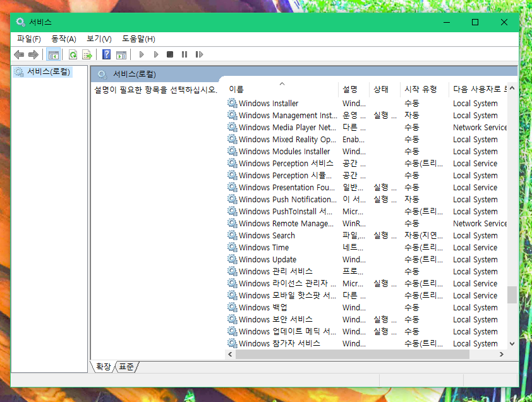Click the horizontal scrollbar right arrow

(502, 355)
